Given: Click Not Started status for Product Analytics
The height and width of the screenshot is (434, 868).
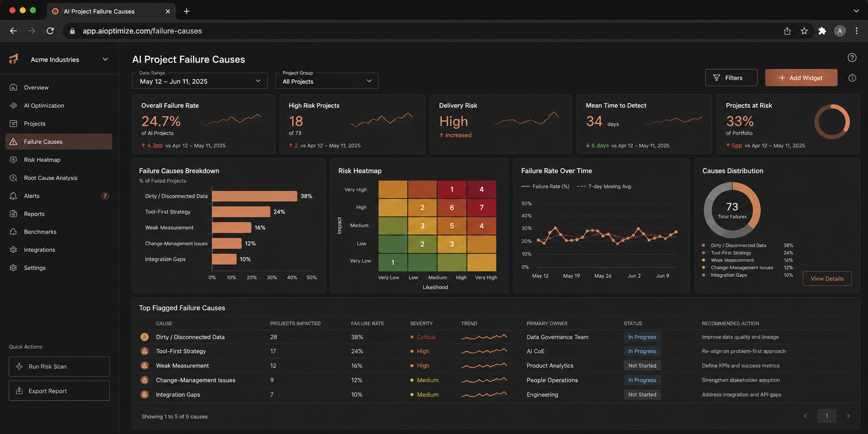Looking at the screenshot, I should [642, 365].
